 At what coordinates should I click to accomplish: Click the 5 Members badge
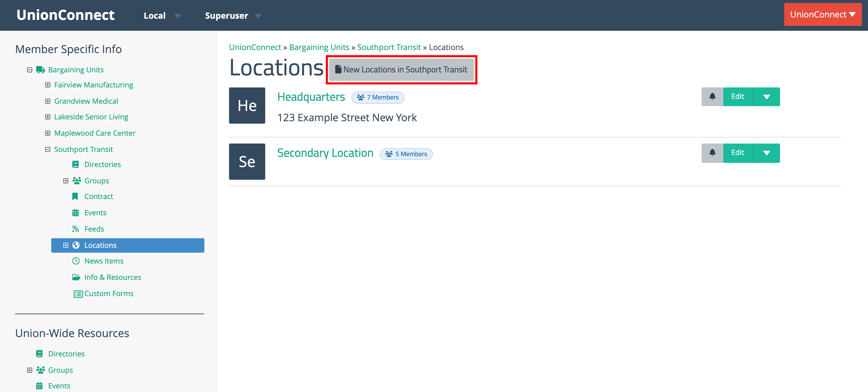(406, 154)
